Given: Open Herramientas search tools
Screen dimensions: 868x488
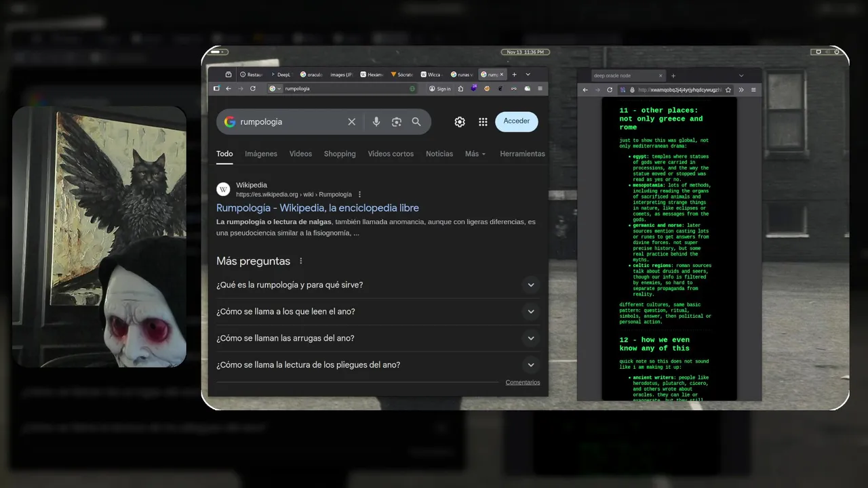Looking at the screenshot, I should click(x=522, y=154).
